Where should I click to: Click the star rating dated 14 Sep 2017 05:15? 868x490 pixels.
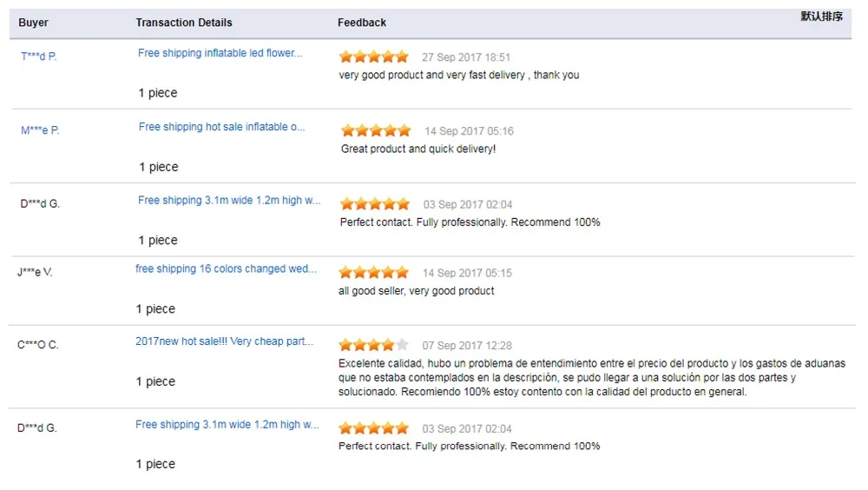(373, 273)
